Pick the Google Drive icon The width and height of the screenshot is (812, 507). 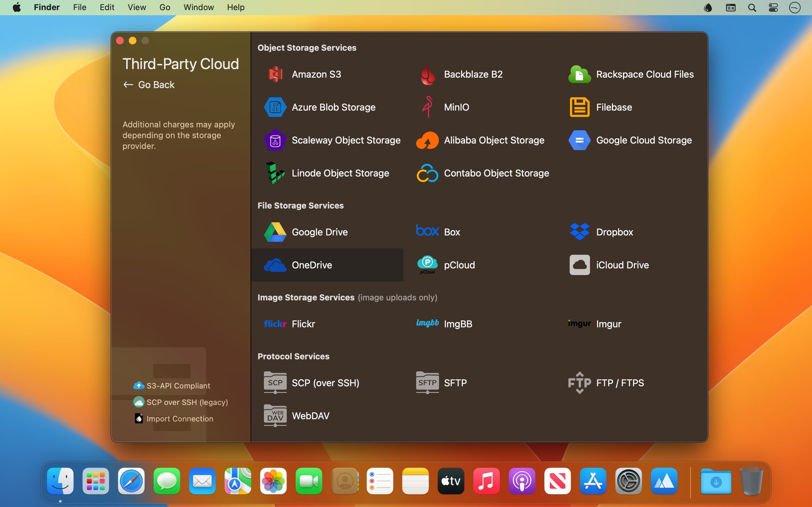coord(275,232)
